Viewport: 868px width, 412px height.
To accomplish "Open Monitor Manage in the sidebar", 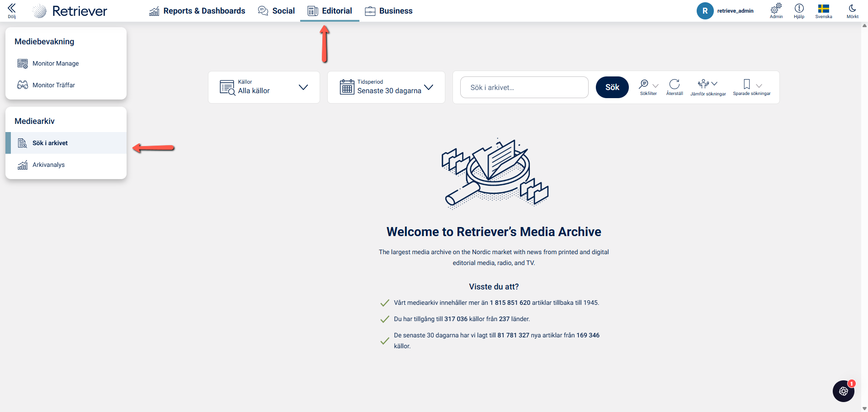I will [66, 63].
